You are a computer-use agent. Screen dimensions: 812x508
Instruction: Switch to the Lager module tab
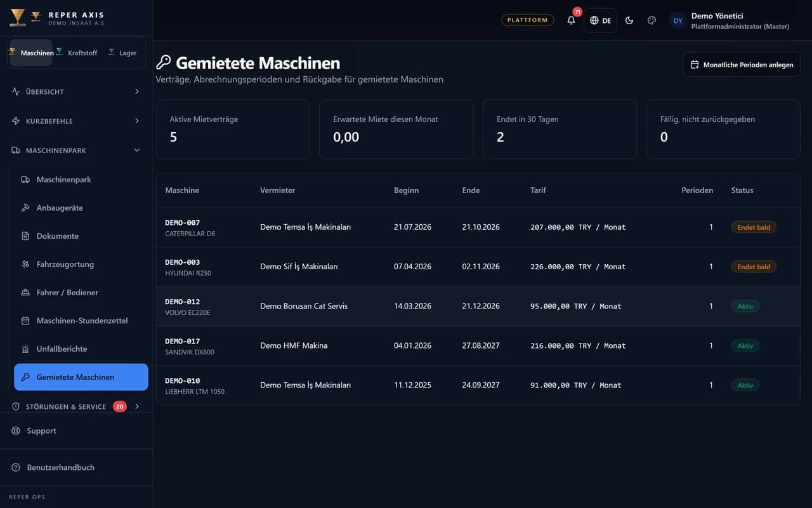click(122, 53)
